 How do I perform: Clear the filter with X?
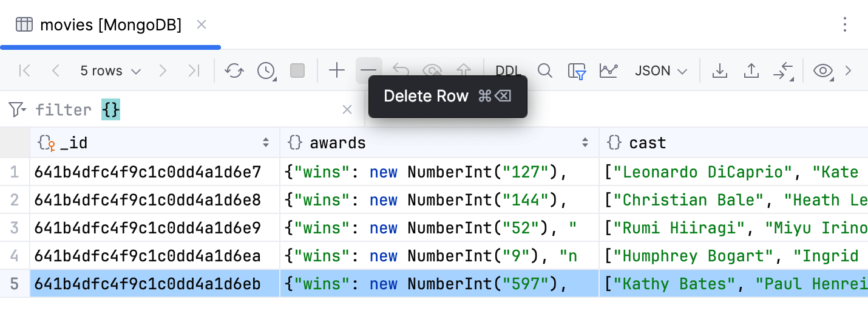(347, 109)
